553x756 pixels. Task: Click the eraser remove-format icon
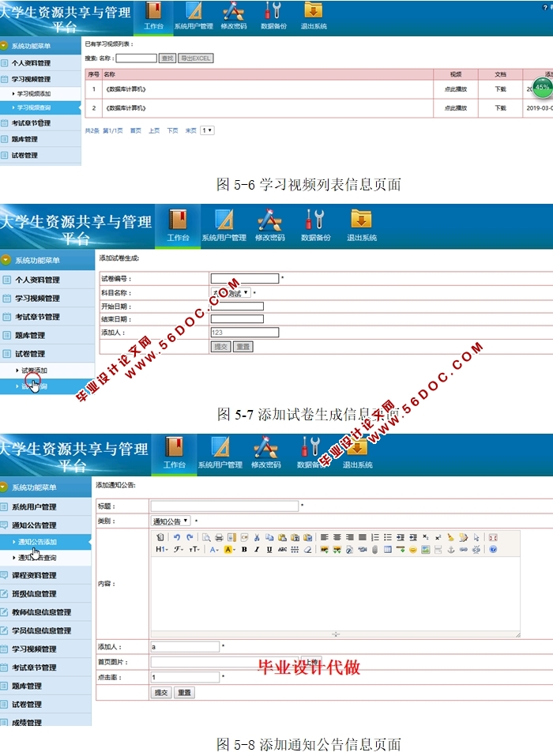(x=307, y=550)
